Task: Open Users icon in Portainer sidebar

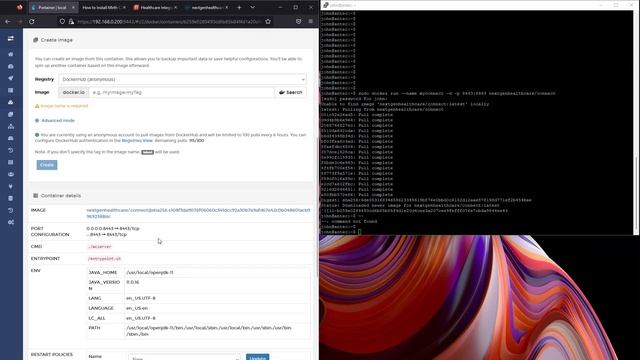Action: 11,174
